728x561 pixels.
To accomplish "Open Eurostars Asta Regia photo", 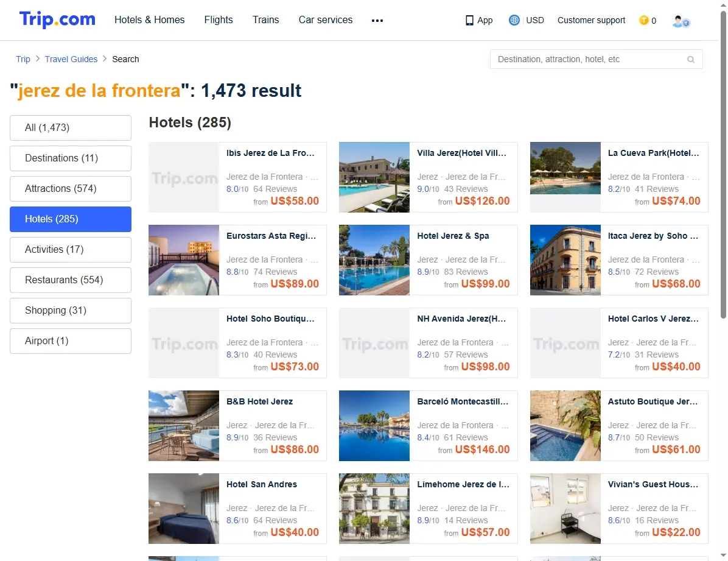I will tap(183, 260).
